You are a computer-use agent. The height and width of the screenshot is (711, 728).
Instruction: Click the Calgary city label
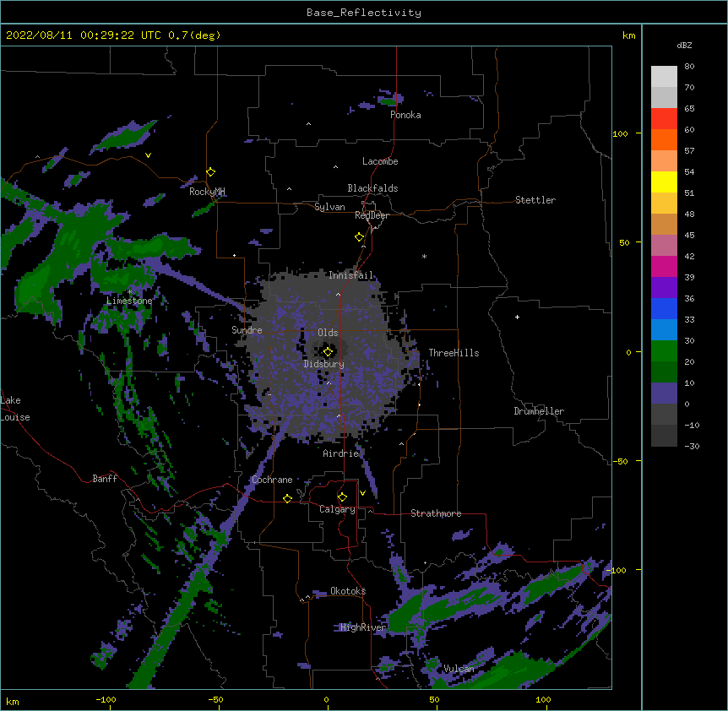337,509
